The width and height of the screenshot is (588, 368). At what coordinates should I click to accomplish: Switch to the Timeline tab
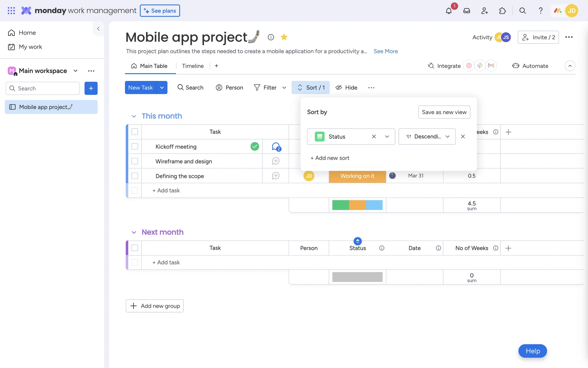pyautogui.click(x=193, y=66)
